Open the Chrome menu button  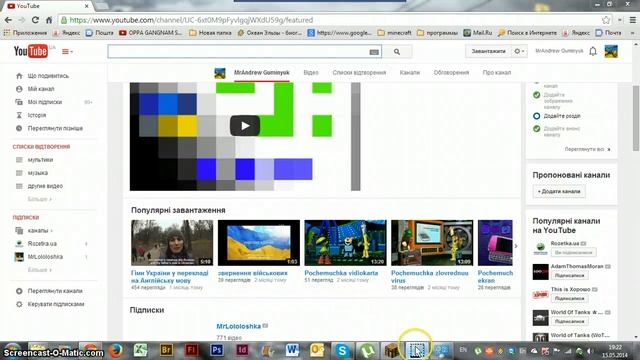pos(633,20)
